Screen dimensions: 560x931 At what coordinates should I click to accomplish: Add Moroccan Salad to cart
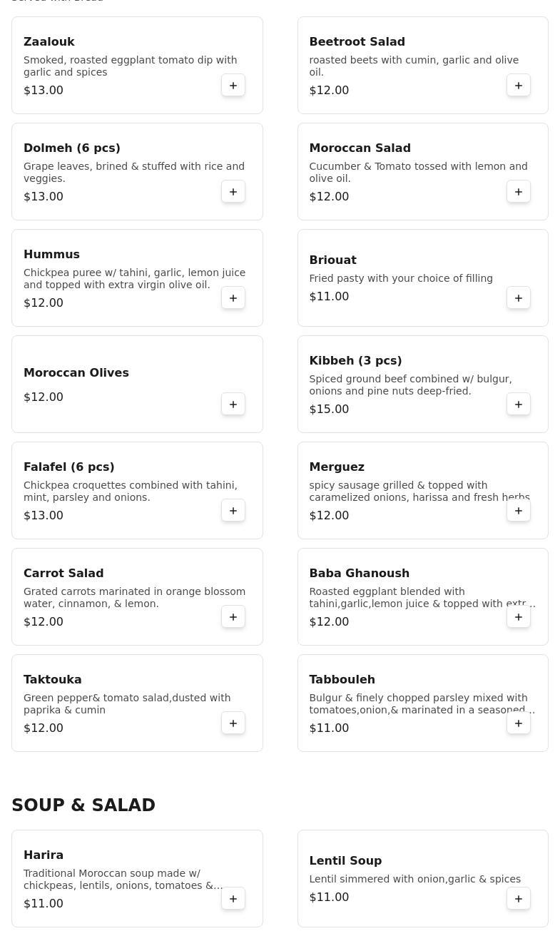click(x=519, y=192)
